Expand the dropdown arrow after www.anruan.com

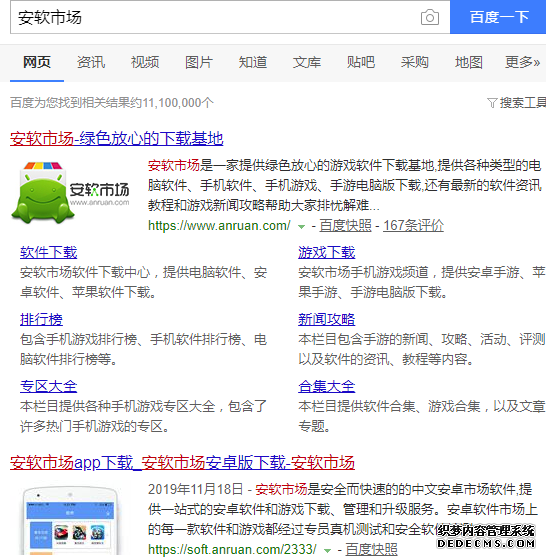click(x=301, y=227)
